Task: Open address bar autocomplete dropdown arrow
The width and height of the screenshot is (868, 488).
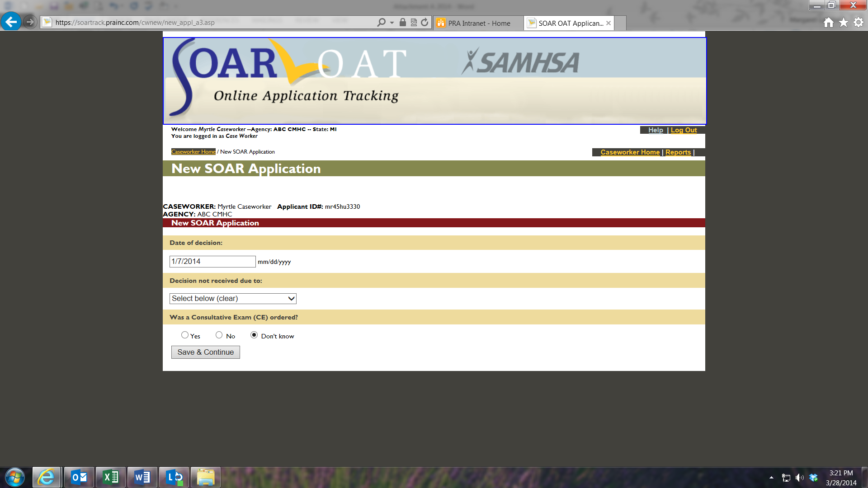Action: (392, 22)
